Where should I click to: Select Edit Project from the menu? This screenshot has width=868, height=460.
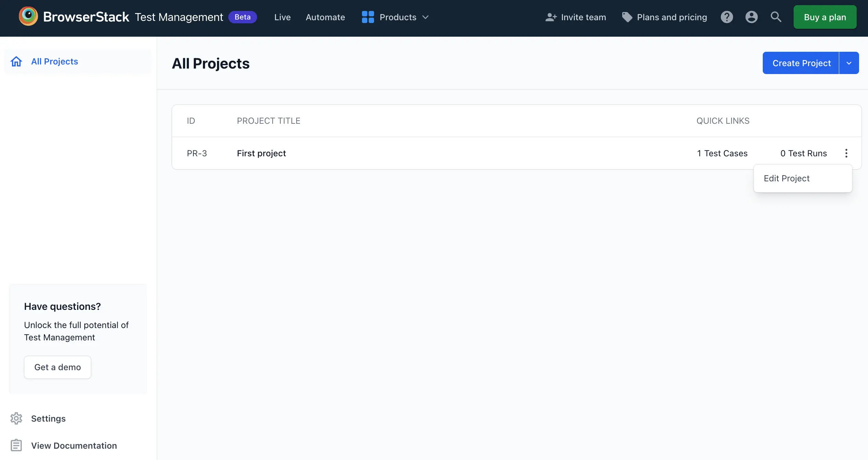[x=786, y=178]
